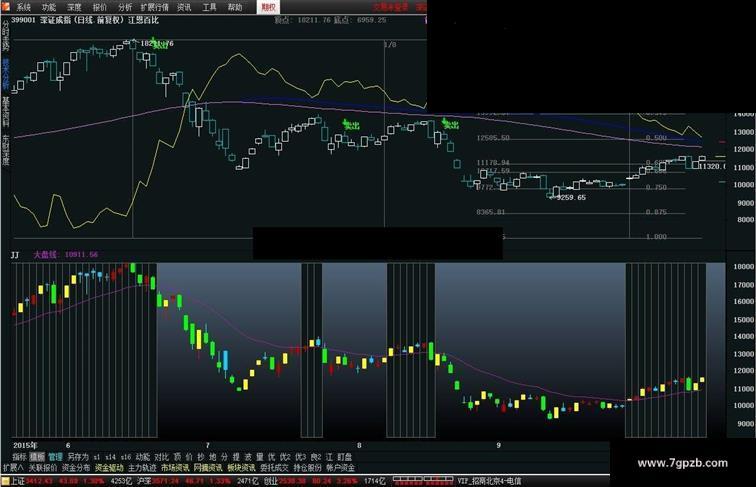This screenshot has height=487, width=756.
Task: Select the 基本资料 sidebar tab
Action: tap(6, 111)
